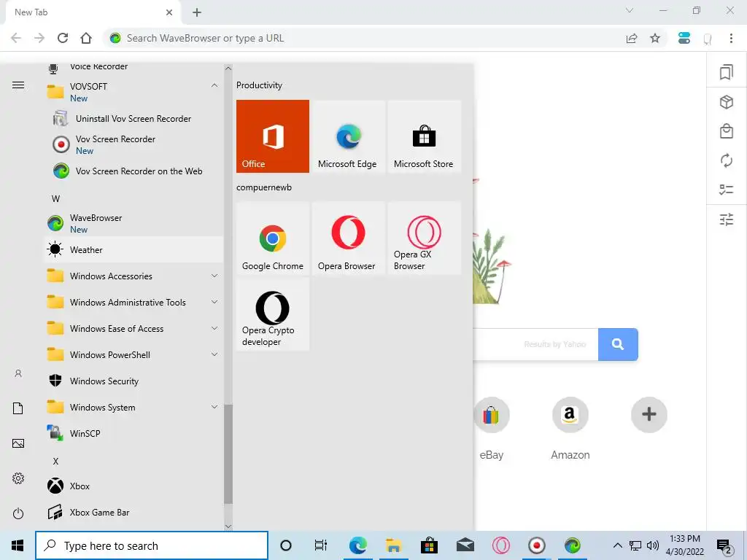Close the New Tab tab

(169, 12)
